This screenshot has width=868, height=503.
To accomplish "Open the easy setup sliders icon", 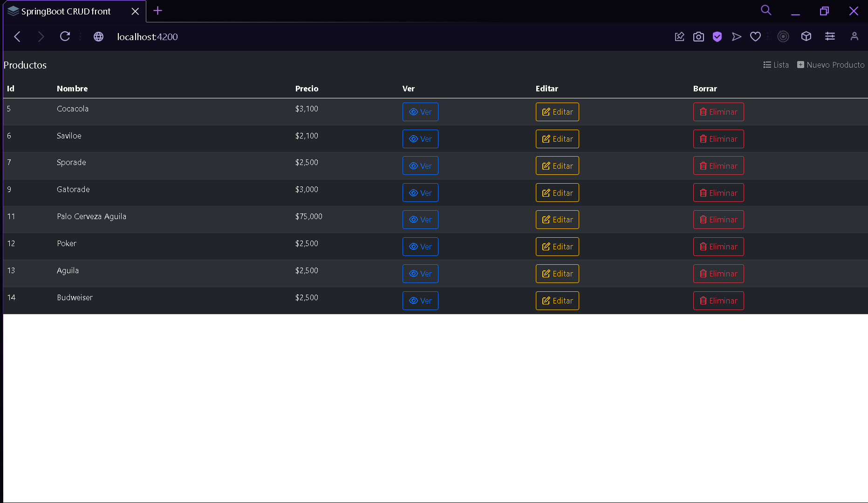I will (x=830, y=36).
